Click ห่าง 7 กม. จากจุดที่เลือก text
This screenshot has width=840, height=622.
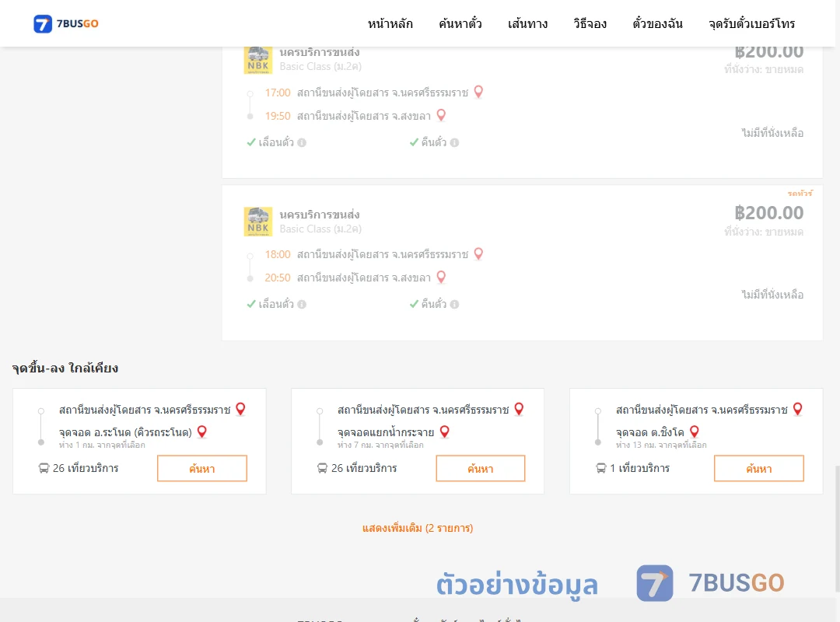[380, 446]
